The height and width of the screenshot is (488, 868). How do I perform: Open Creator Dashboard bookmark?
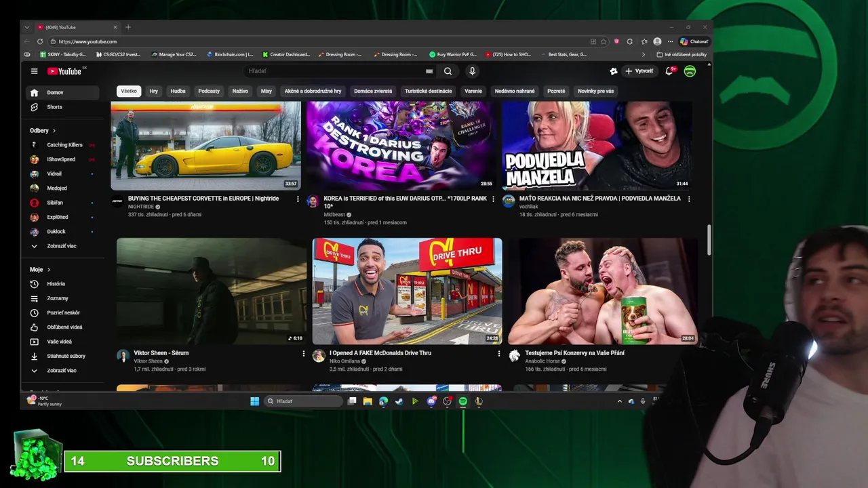tap(286, 54)
